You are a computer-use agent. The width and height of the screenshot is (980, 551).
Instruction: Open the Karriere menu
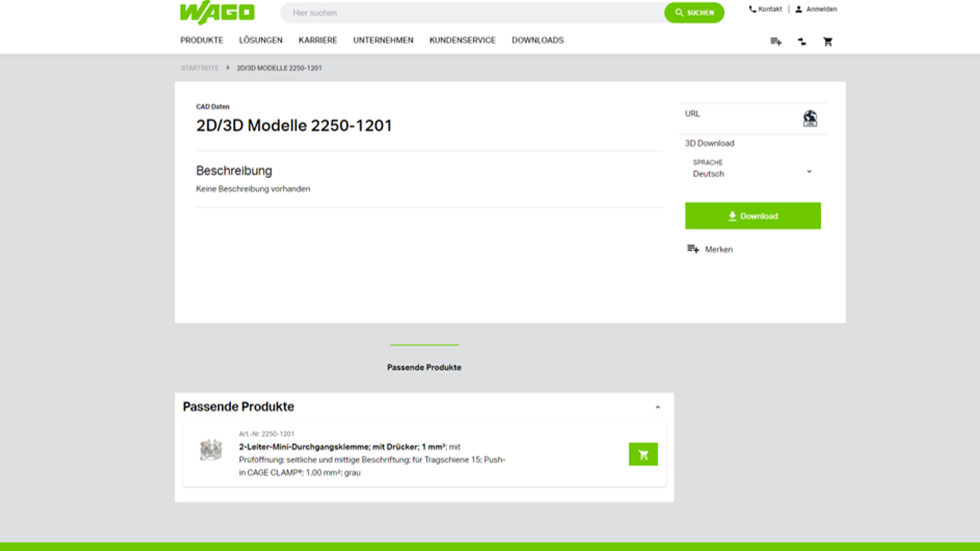(x=318, y=40)
